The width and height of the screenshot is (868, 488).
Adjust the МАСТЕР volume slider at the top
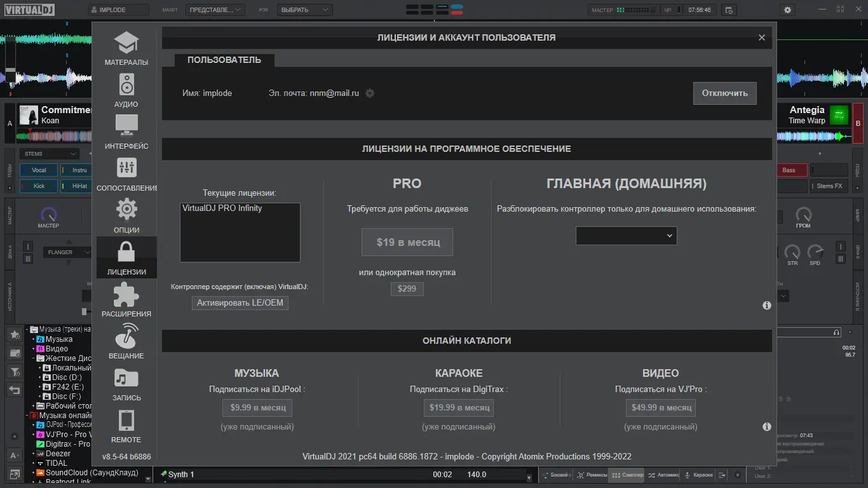click(x=642, y=10)
